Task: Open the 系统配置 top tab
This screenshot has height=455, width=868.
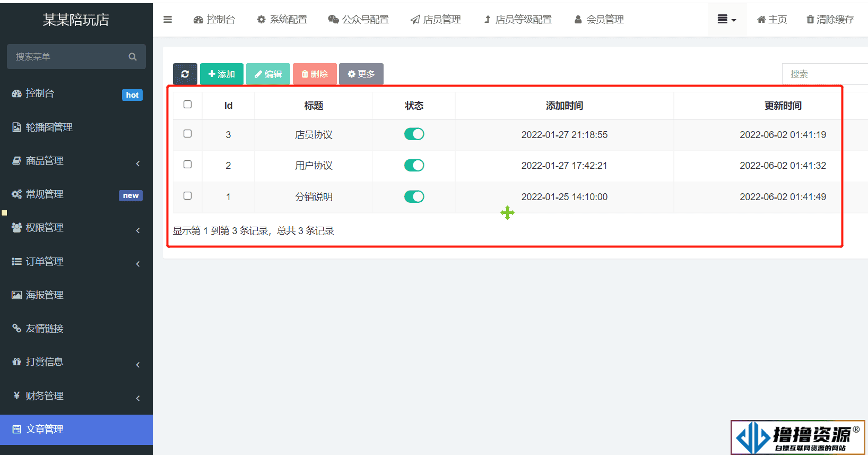Action: tap(282, 20)
